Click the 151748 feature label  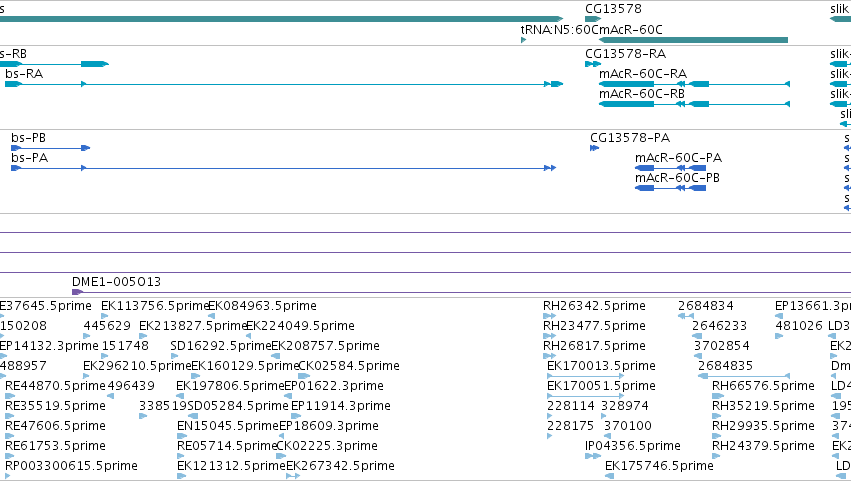(125, 346)
